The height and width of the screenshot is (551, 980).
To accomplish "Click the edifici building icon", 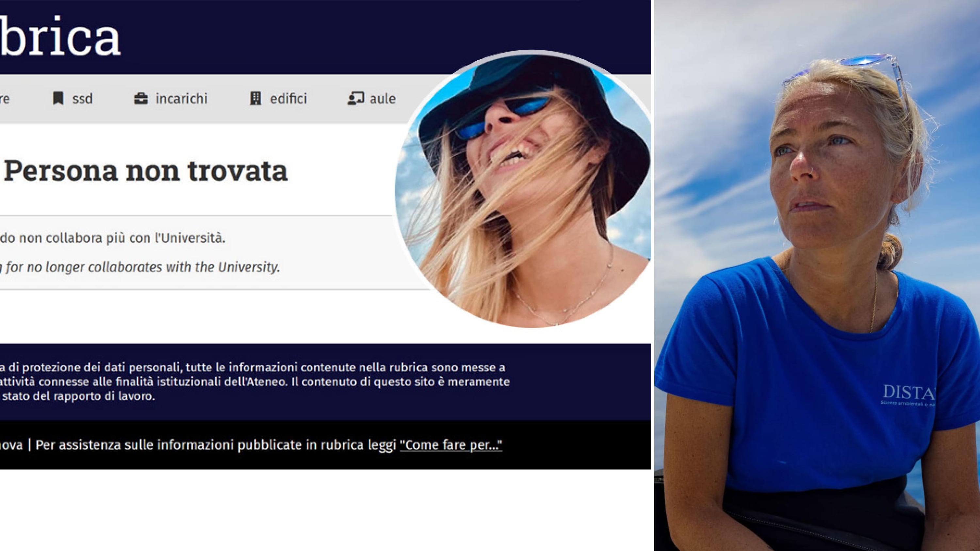I will click(256, 99).
